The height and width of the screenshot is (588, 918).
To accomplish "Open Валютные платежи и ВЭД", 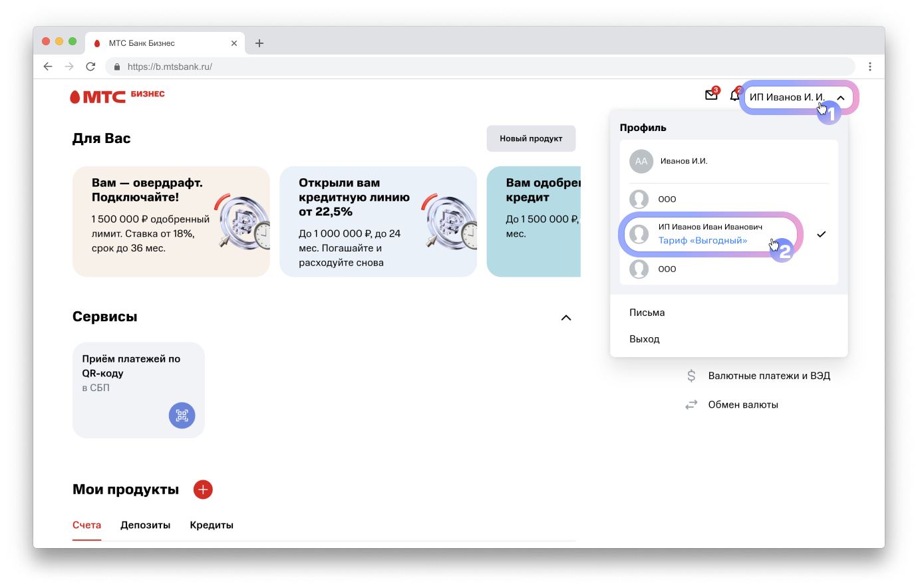I will 769,376.
